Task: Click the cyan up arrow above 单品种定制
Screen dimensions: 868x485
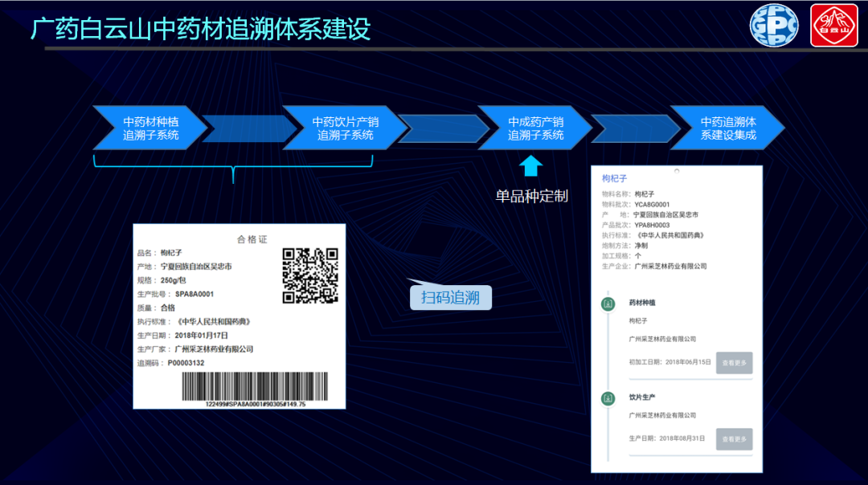Action: pyautogui.click(x=531, y=166)
